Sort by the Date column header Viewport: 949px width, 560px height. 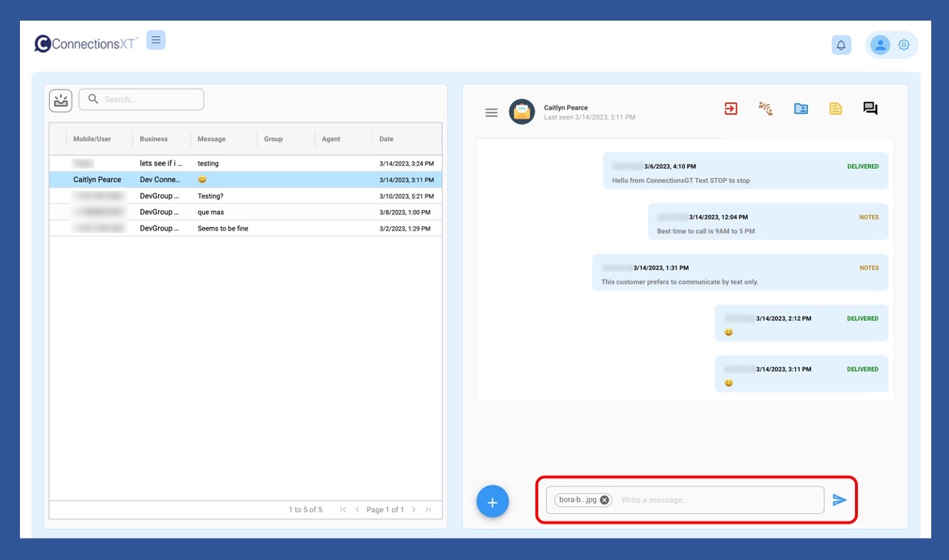(387, 139)
